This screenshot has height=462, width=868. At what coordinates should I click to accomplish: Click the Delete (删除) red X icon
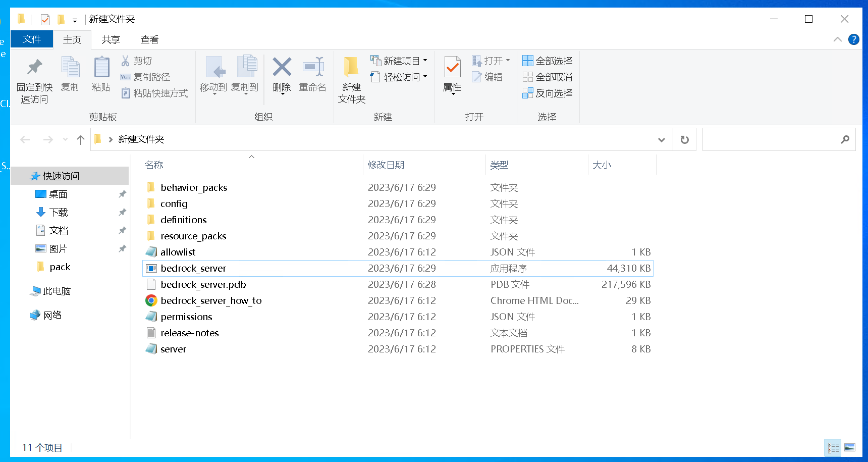[282, 67]
